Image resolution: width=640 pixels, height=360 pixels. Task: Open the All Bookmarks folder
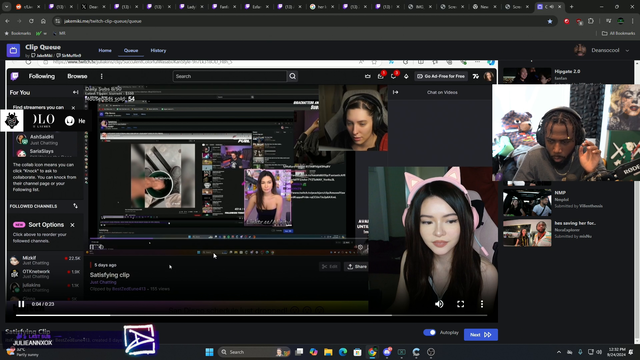(618, 33)
